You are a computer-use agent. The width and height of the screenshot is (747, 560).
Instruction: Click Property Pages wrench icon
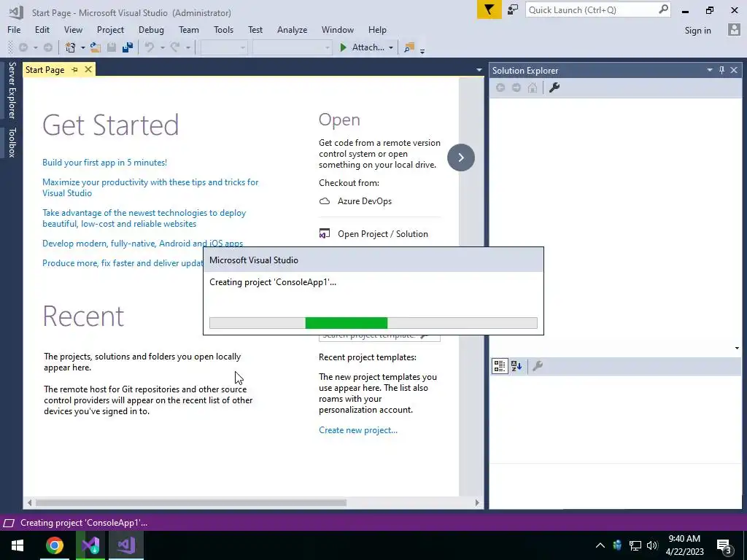(x=538, y=366)
